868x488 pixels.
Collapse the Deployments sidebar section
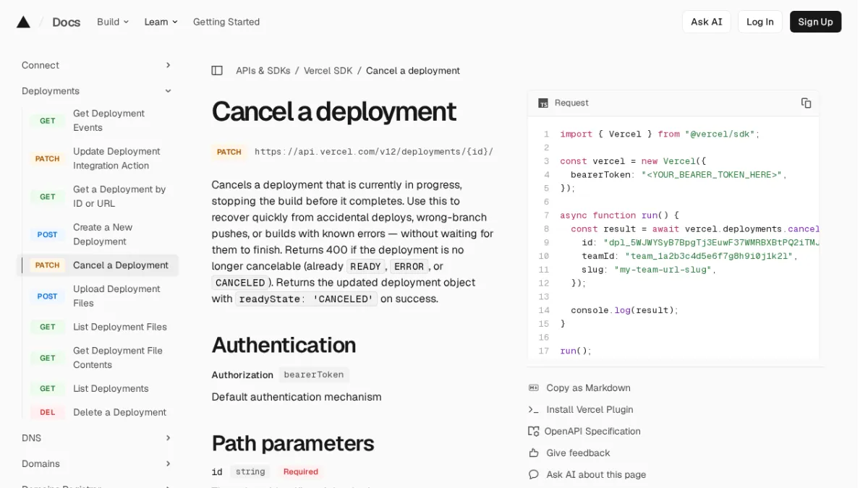(x=97, y=91)
